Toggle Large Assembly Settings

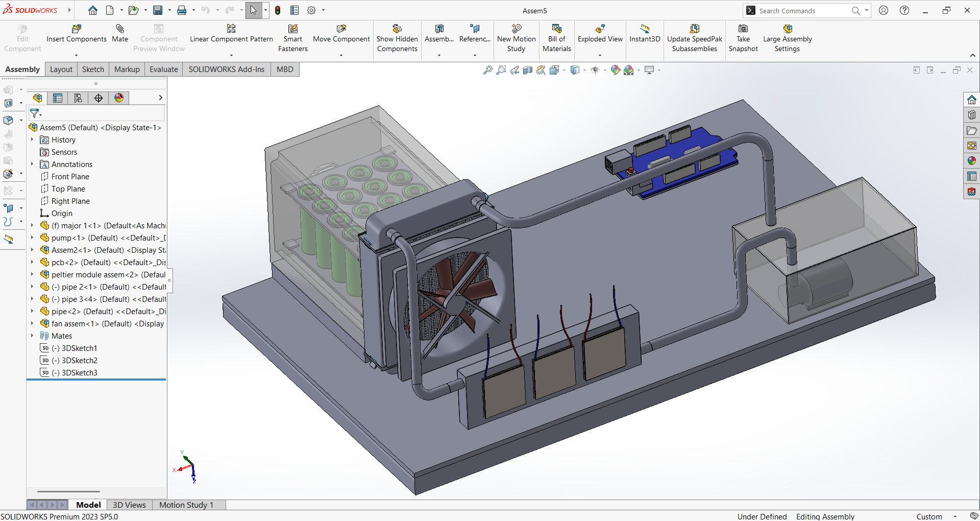(x=787, y=29)
